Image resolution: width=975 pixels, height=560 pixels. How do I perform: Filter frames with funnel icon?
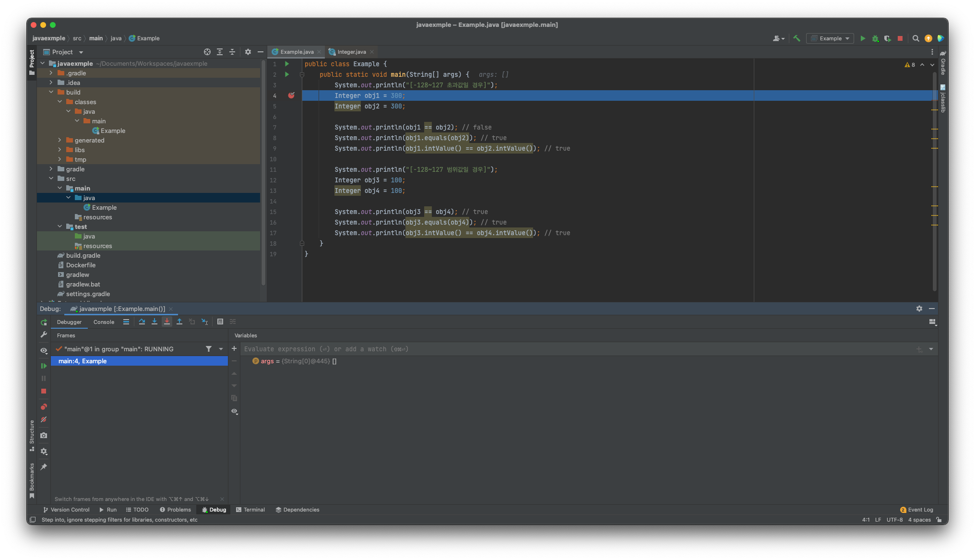click(x=209, y=349)
